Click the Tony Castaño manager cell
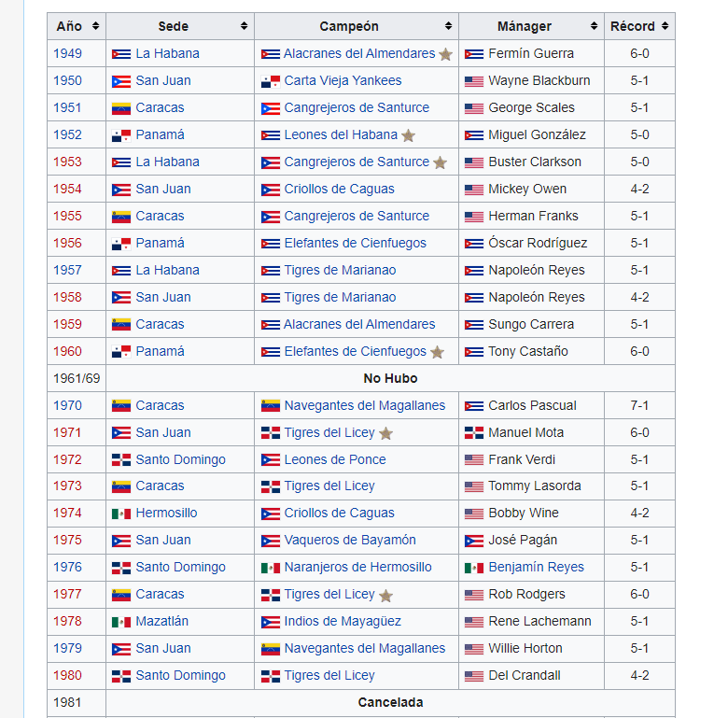Viewport: 728px width, 718px height. 532,351
